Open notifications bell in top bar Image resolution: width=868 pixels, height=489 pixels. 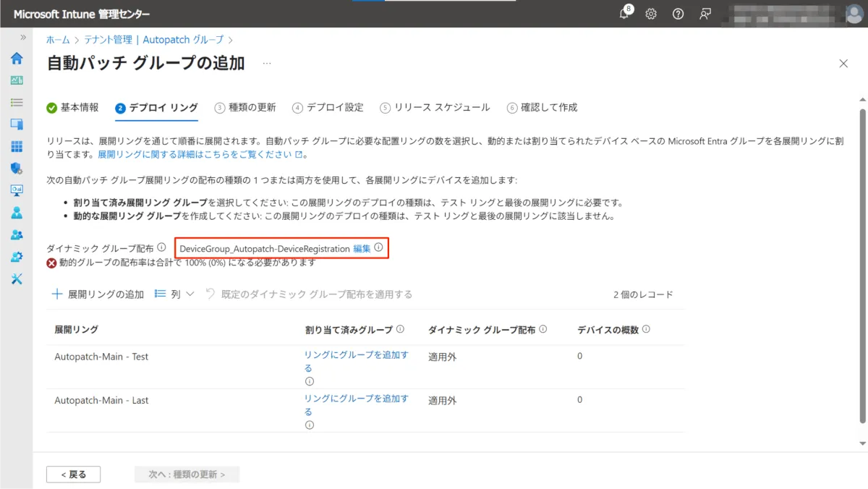[x=625, y=14]
